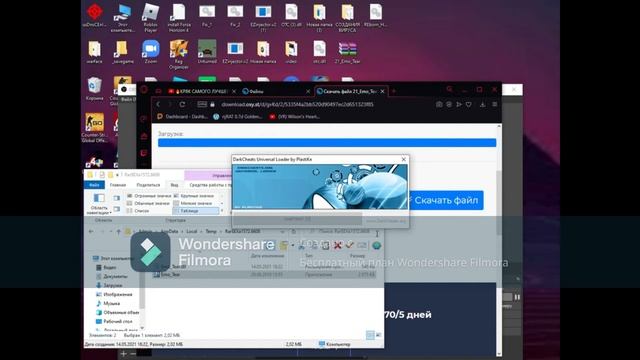
Task: Open install Forza Horizon 4 shortcut
Action: click(x=179, y=18)
